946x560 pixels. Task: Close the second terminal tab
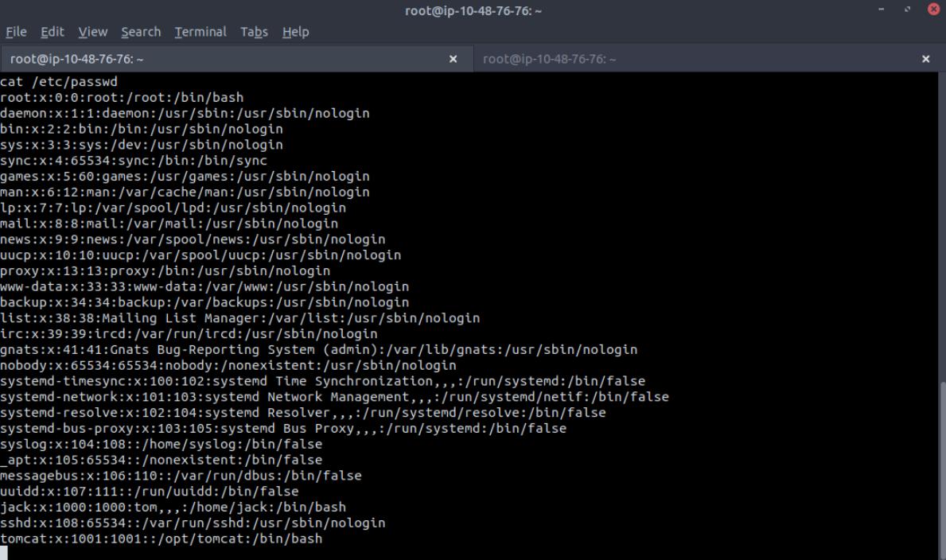(925, 59)
